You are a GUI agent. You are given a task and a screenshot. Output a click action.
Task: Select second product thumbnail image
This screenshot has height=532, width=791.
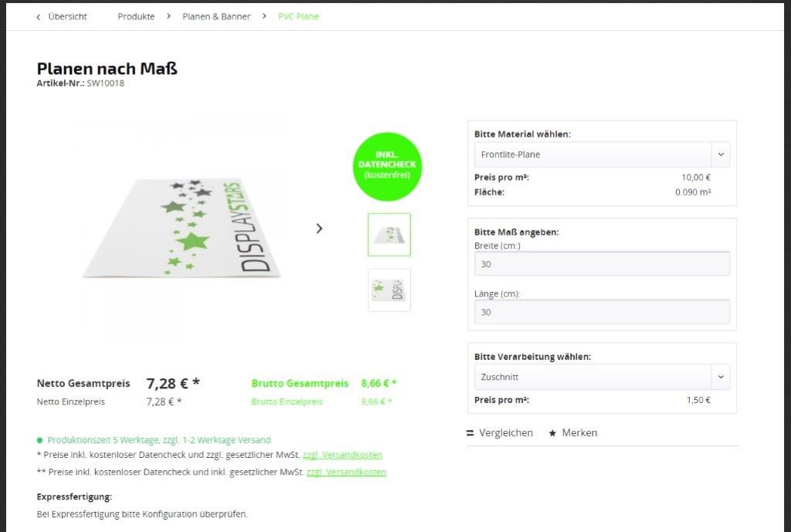389,290
